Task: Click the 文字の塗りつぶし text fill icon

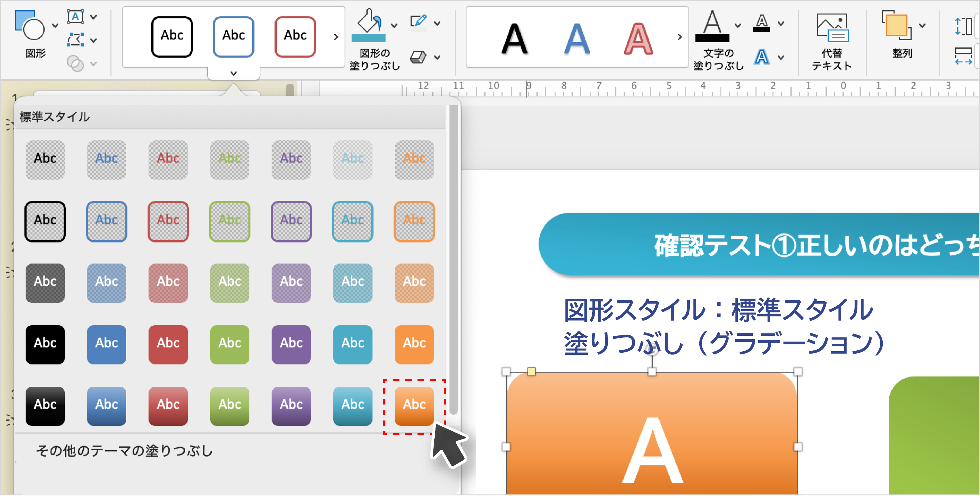Action: (712, 25)
